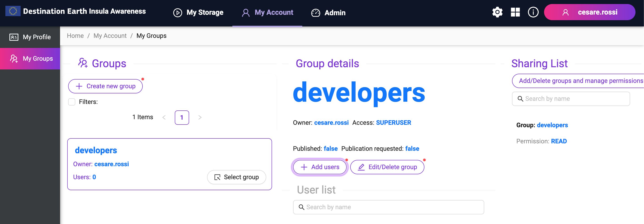644x224 pixels.
Task: Click Select group on developers card
Action: tap(236, 177)
